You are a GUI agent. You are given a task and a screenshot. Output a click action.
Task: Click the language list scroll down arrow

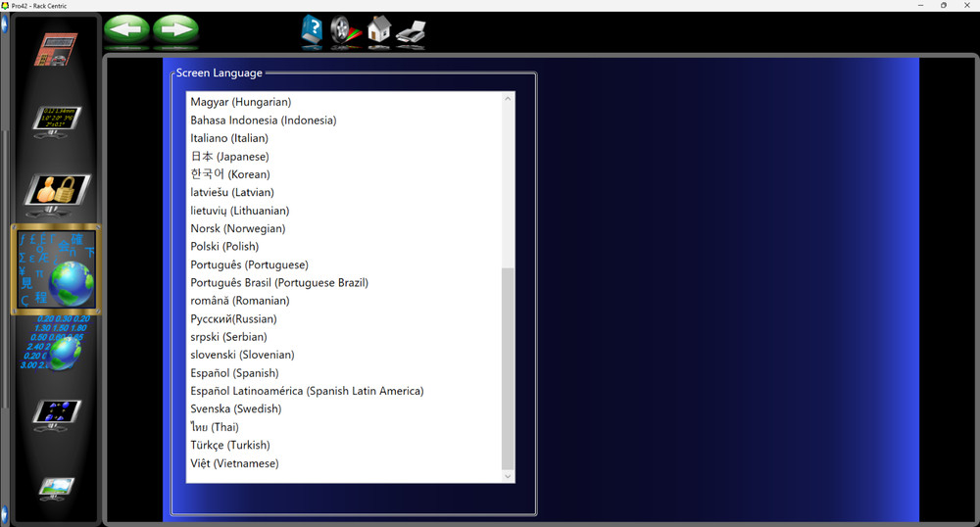pos(508,476)
